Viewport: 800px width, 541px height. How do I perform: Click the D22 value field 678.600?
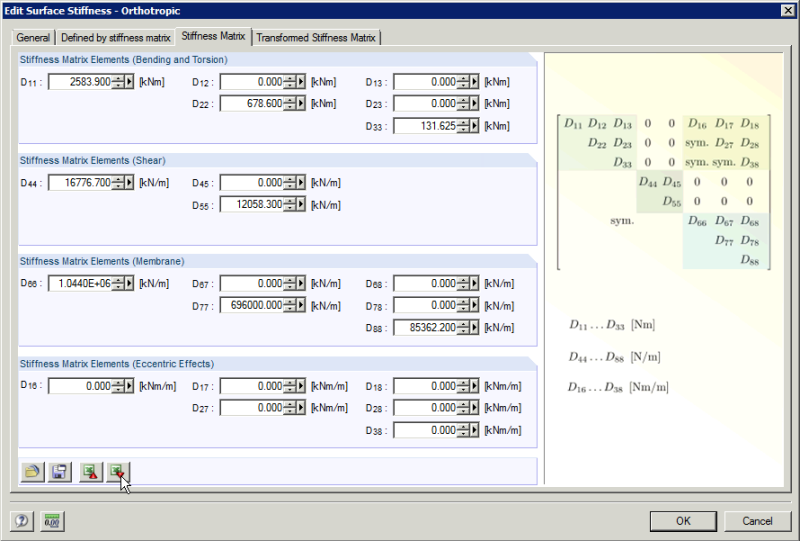pyautogui.click(x=252, y=104)
